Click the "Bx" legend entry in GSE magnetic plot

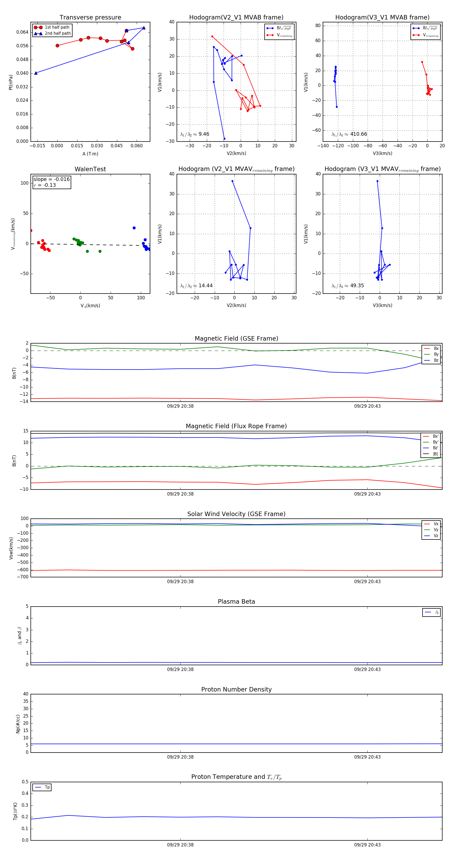[x=431, y=349]
